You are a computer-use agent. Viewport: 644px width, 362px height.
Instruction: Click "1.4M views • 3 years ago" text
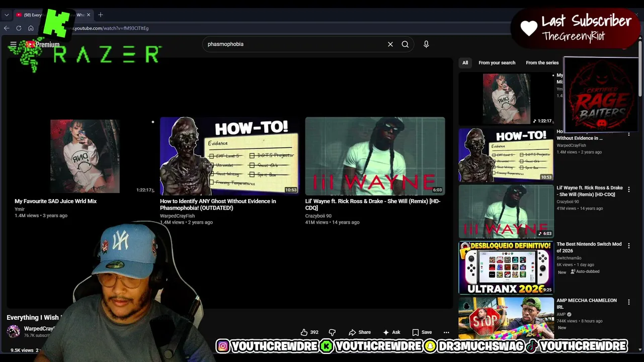(x=41, y=216)
